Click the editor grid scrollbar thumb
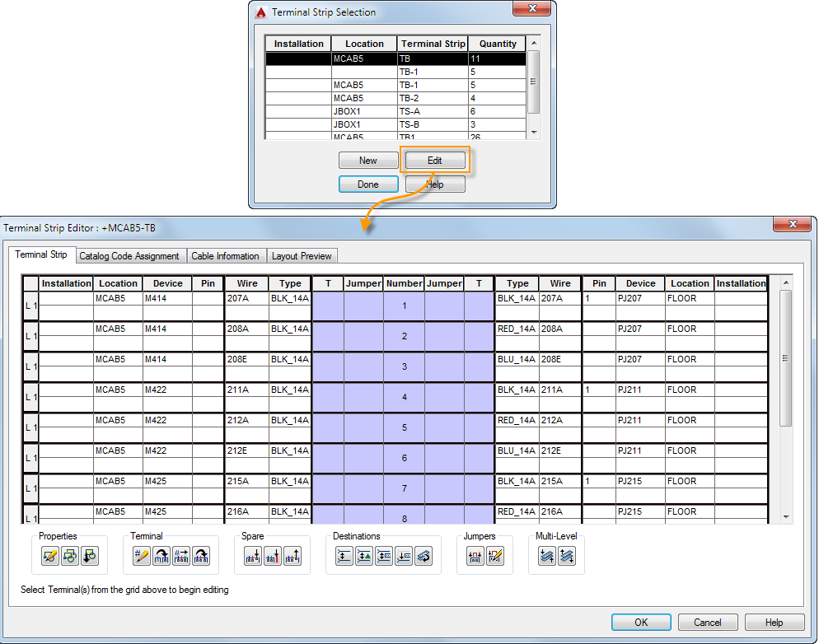Viewport: 819px width, 644px height. click(x=786, y=358)
